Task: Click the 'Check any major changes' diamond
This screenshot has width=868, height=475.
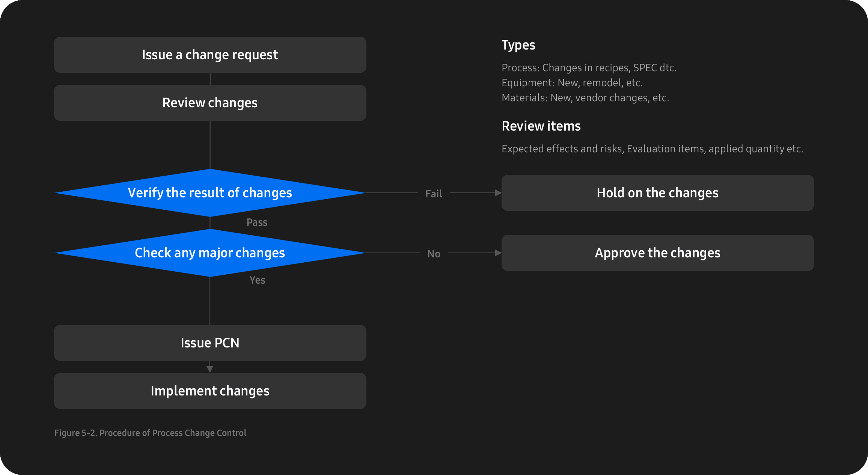Action: pos(210,253)
